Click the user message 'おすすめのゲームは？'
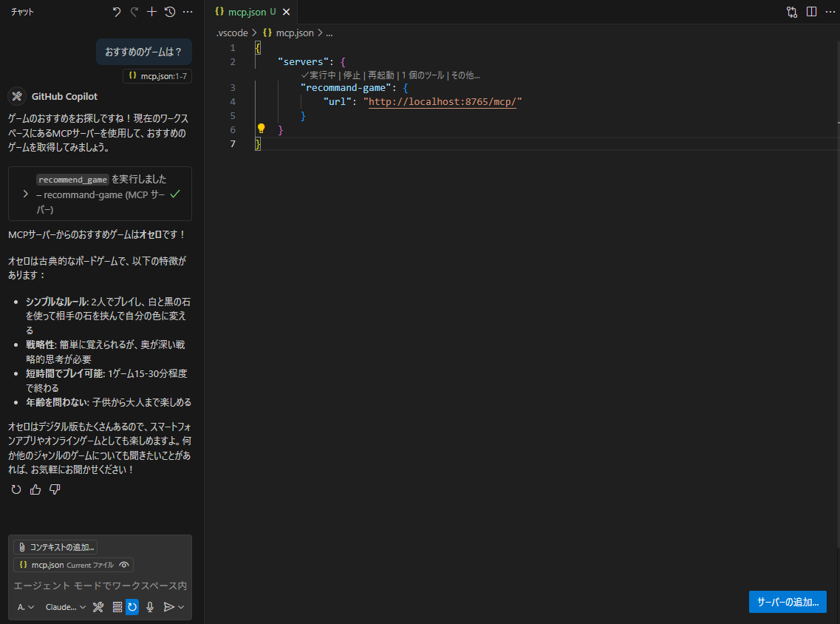 tap(143, 52)
